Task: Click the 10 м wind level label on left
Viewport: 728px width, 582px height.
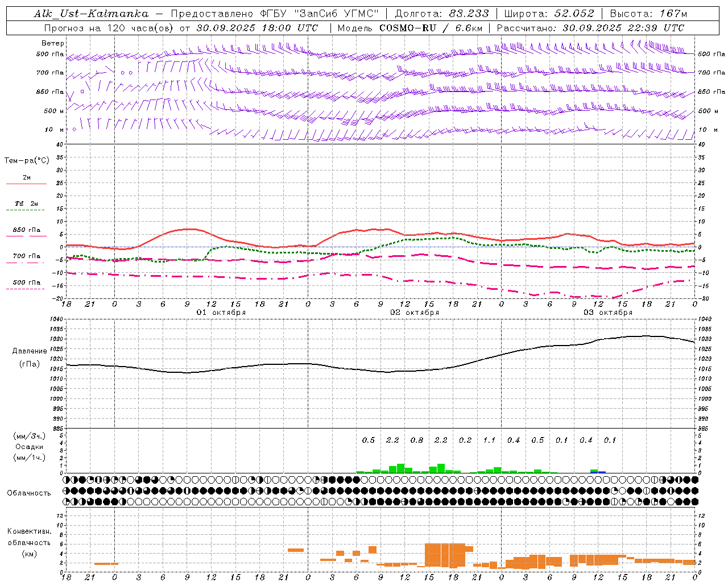Action: 53,130
